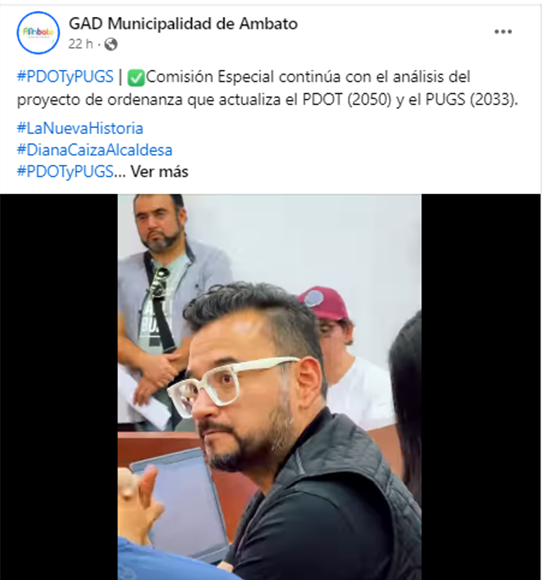
Task: Click the left black letterbox area of video
Action: [x=59, y=387]
